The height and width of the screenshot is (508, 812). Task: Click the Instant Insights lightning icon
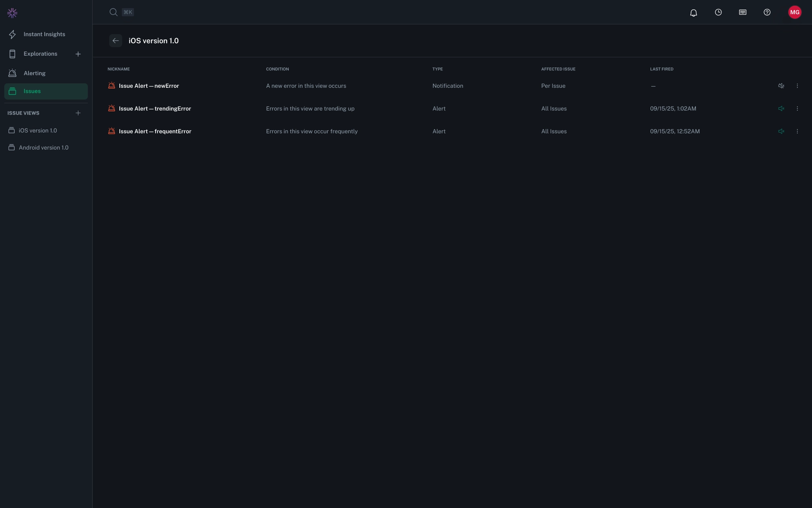pos(12,34)
